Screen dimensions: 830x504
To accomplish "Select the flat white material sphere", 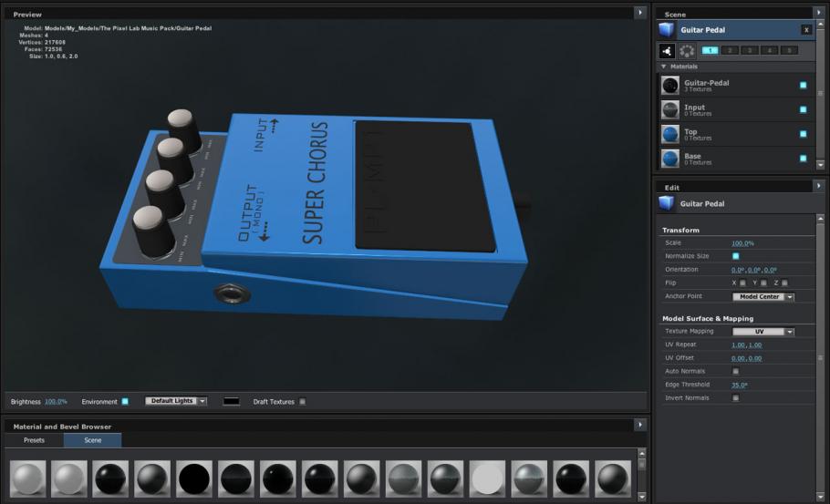I will 488,478.
